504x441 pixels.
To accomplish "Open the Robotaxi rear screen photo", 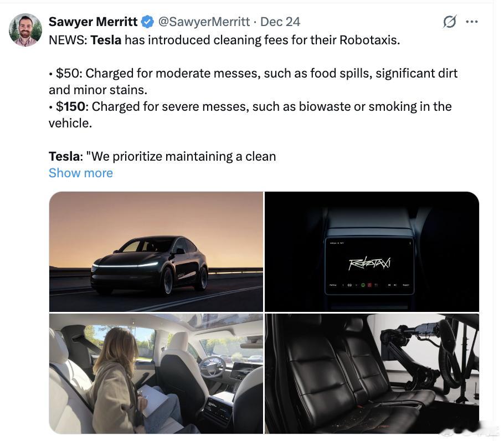I will tap(372, 252).
